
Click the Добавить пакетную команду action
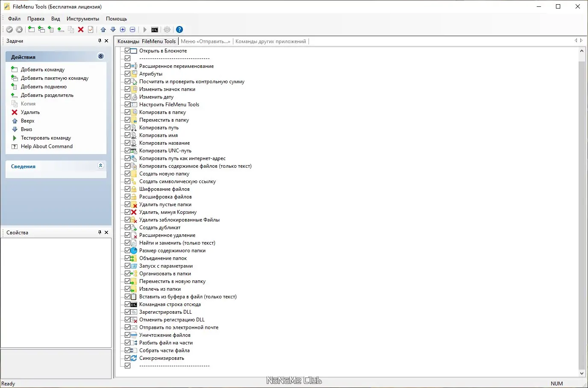(x=55, y=78)
